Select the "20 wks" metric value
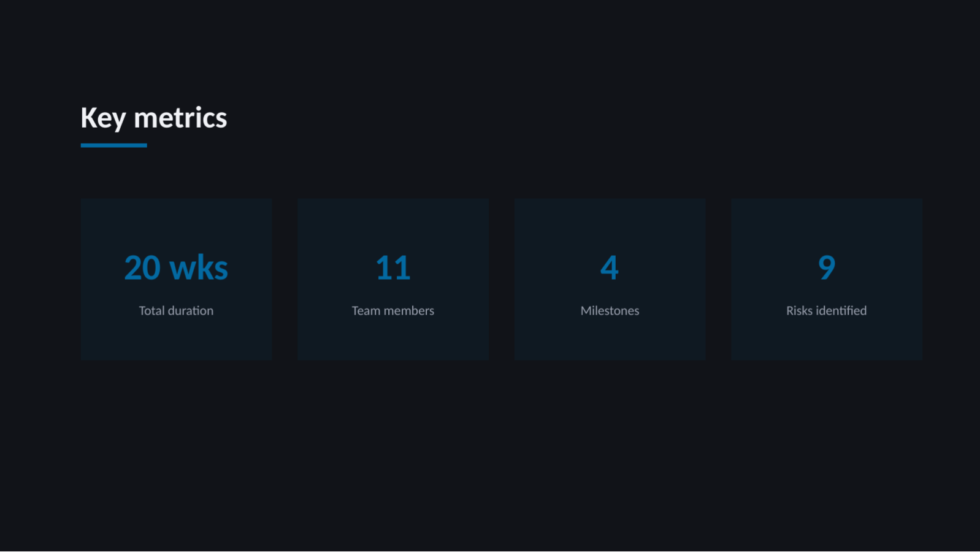The width and height of the screenshot is (980, 552). [x=176, y=267]
